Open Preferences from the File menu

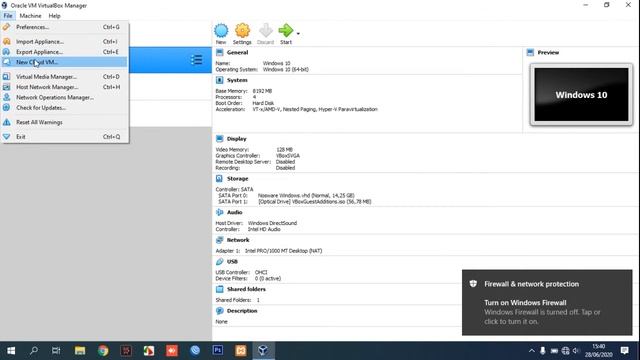64,27
